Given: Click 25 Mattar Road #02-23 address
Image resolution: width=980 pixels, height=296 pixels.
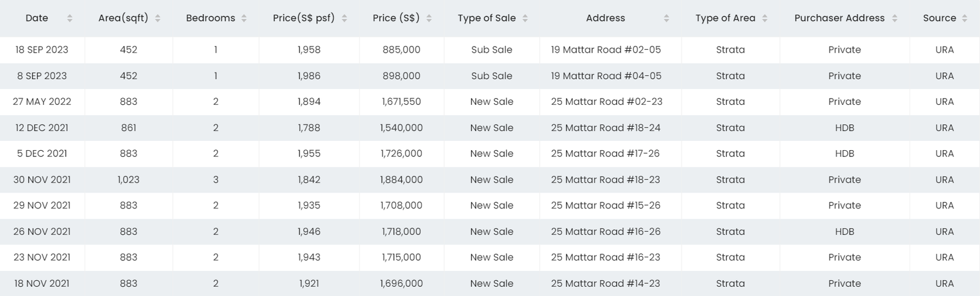Looking at the screenshot, I should tap(606, 102).
